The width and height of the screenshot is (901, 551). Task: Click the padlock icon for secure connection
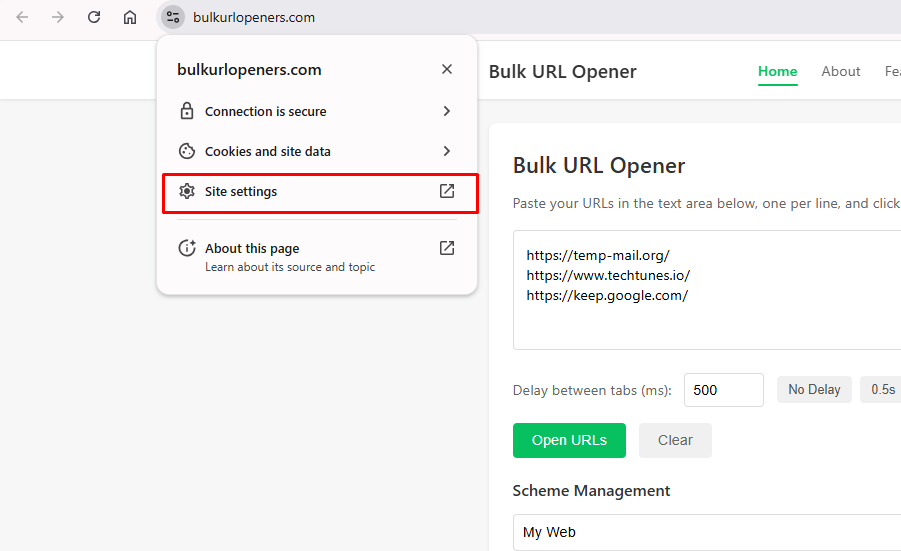pyautogui.click(x=187, y=111)
